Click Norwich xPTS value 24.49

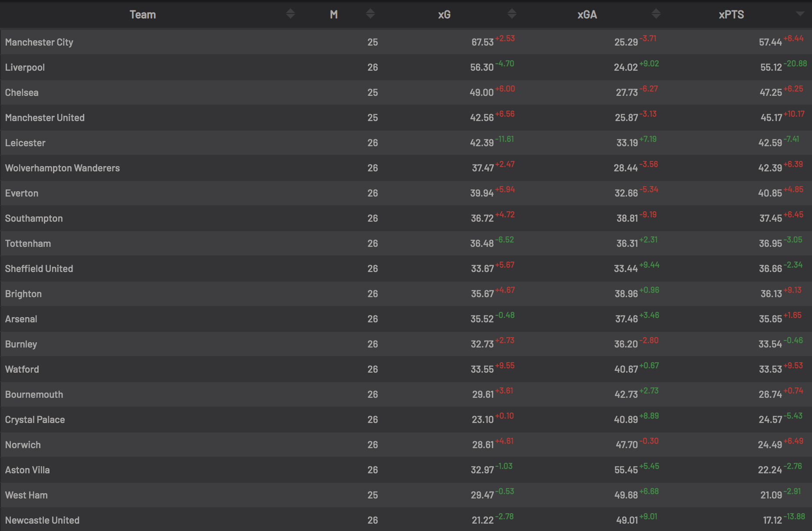point(770,445)
